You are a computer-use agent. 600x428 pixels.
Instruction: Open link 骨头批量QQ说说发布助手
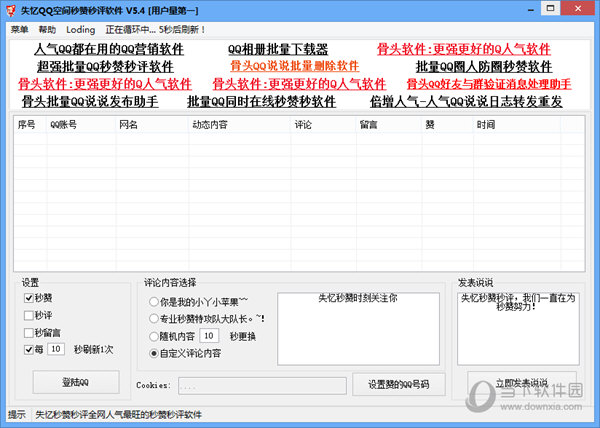coord(90,101)
